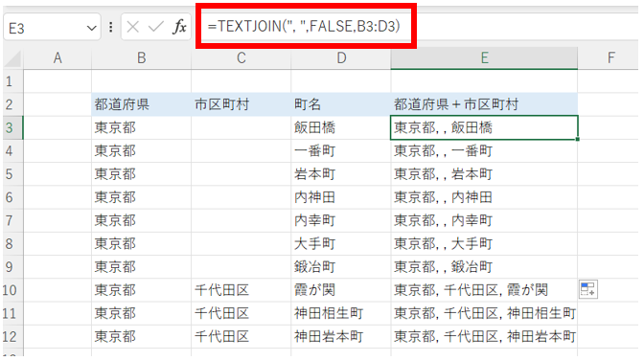The image size is (644, 361).
Task: Click cell 内幸町 in column D
Action: (x=341, y=220)
